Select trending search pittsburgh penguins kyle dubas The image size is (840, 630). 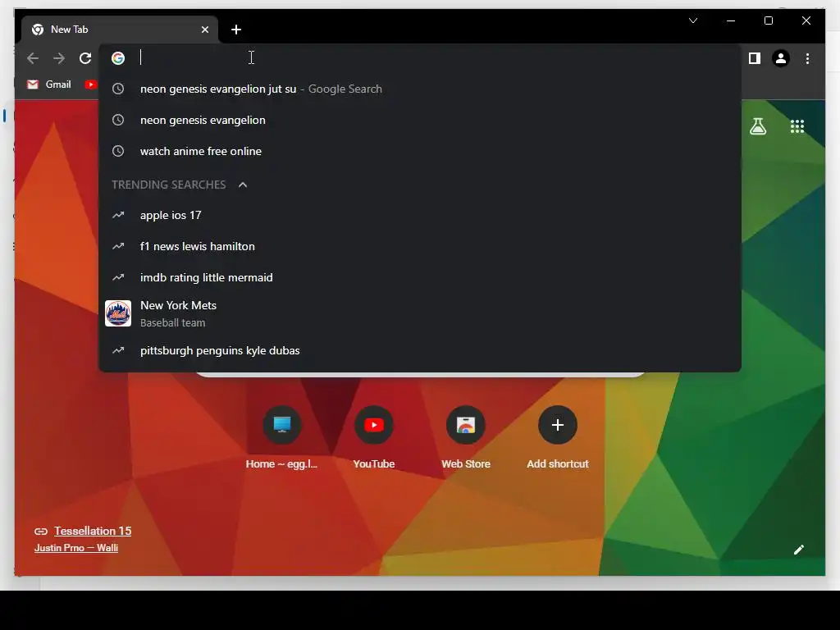pyautogui.click(x=420, y=350)
